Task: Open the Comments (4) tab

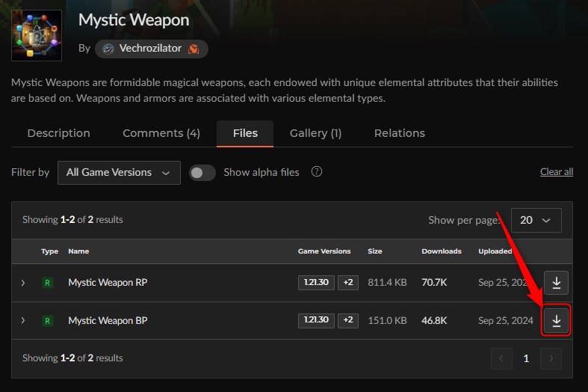Action: click(x=161, y=133)
